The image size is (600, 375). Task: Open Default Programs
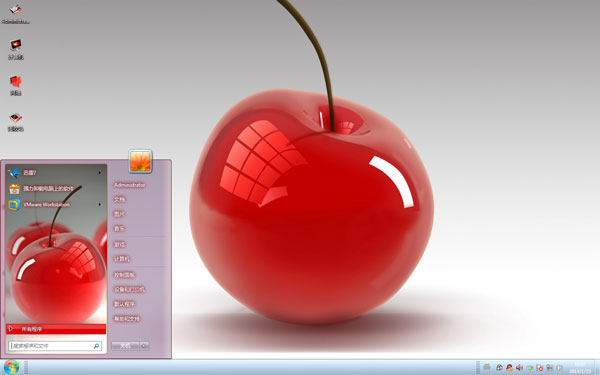[124, 304]
